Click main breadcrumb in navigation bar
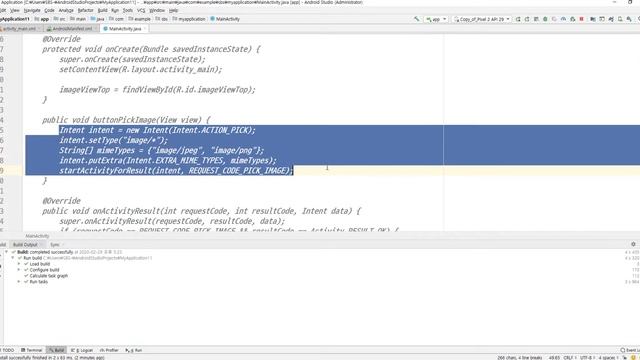Viewport: 640px width, 360px height. coord(78,19)
